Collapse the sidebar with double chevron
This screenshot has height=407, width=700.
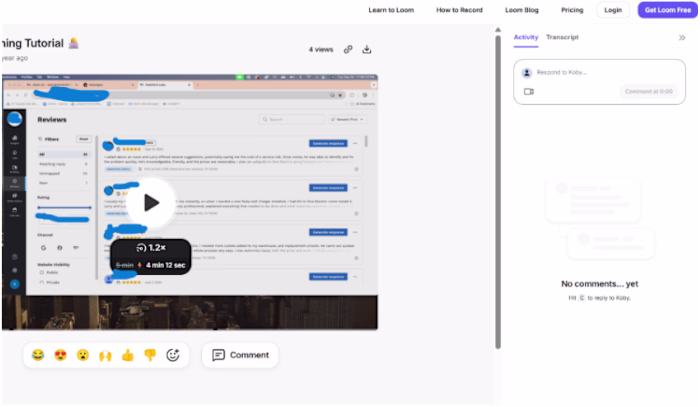(682, 37)
